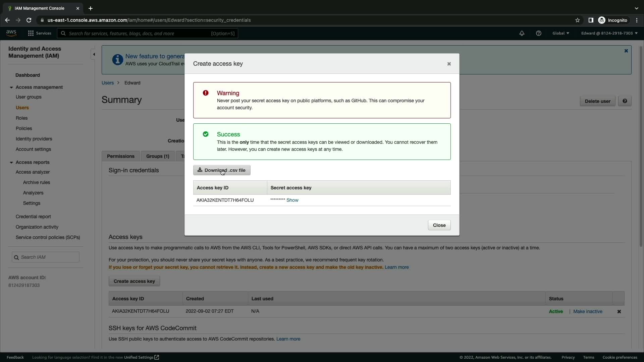Screen dimensions: 644x362
Task: Reload the page
Action: click(x=29, y=20)
